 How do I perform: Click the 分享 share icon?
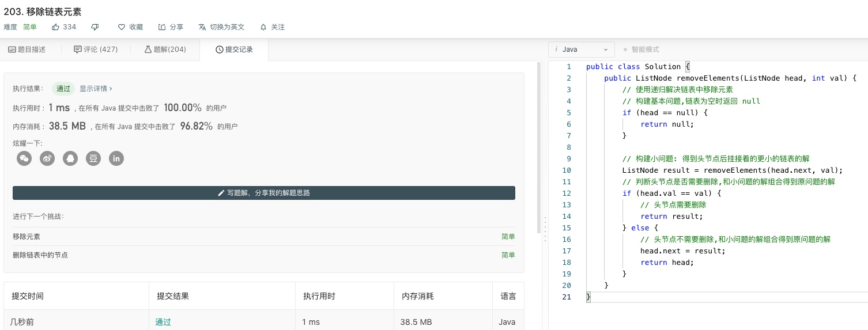162,27
